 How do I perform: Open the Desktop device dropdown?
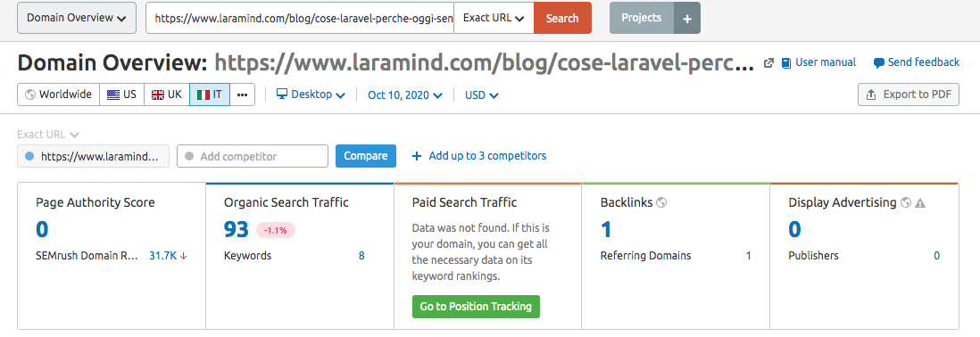pyautogui.click(x=311, y=95)
